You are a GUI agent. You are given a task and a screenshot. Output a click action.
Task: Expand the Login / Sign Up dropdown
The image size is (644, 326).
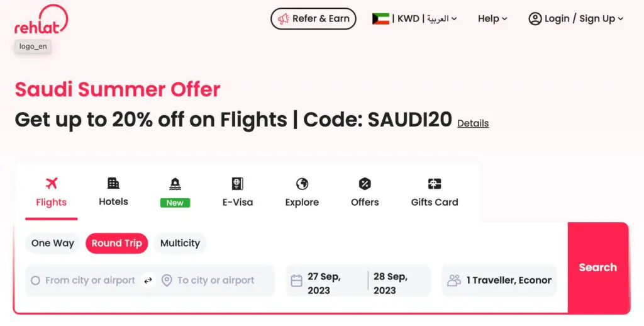point(576,19)
